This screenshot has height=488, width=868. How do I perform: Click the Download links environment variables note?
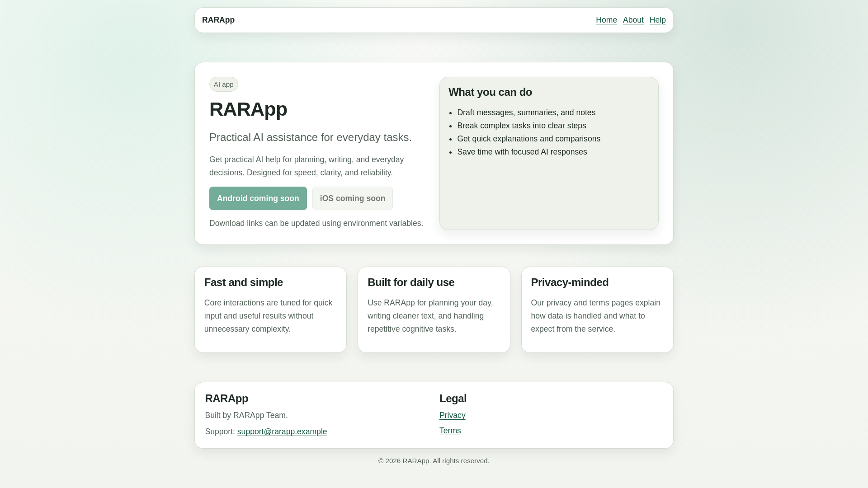[x=316, y=223]
